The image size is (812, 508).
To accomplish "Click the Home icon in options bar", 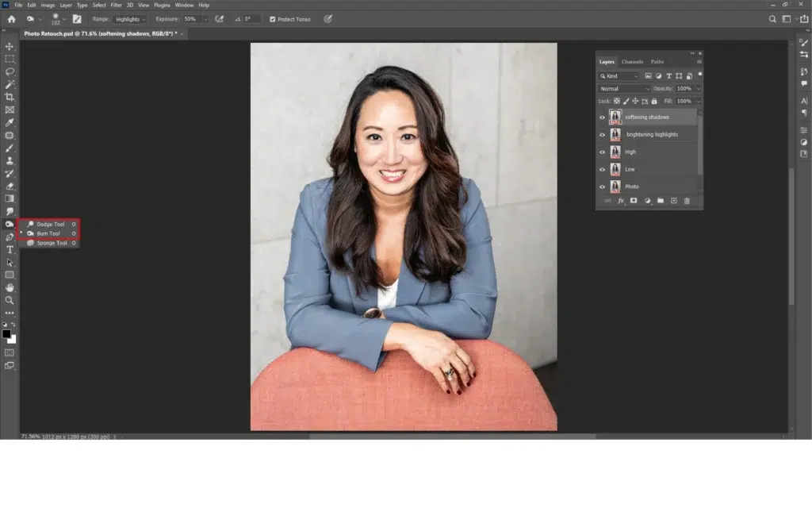I will [x=11, y=19].
